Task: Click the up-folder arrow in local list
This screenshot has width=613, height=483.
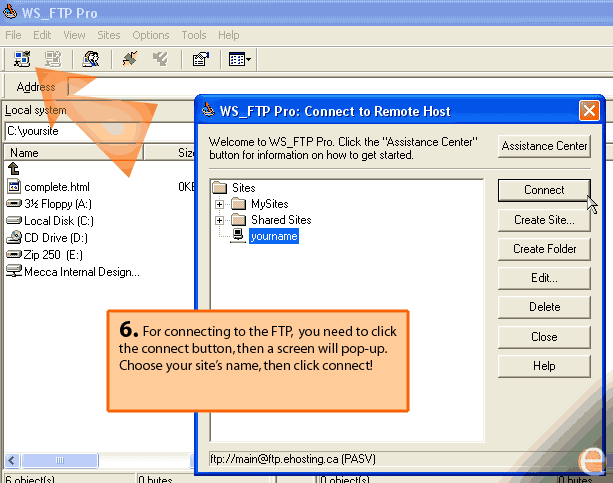Action: (14, 170)
